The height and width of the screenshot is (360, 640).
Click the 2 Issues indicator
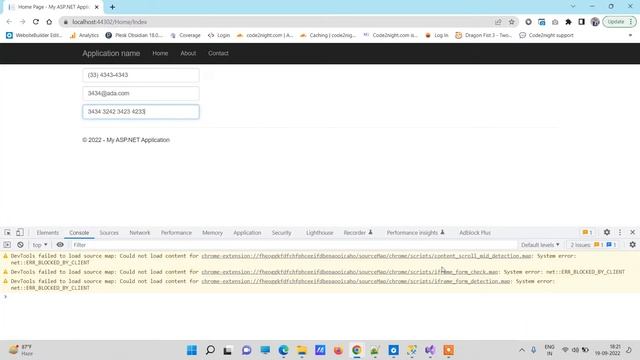click(x=593, y=245)
